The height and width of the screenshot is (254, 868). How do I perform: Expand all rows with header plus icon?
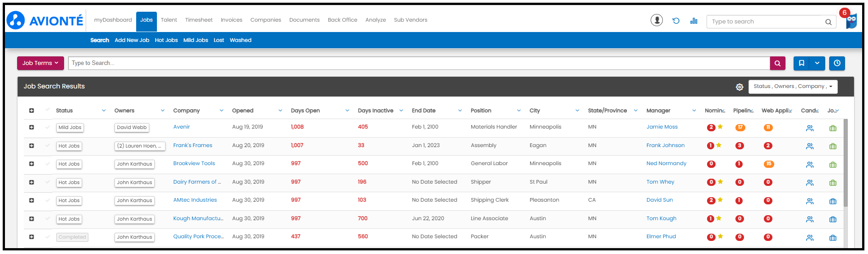point(32,111)
